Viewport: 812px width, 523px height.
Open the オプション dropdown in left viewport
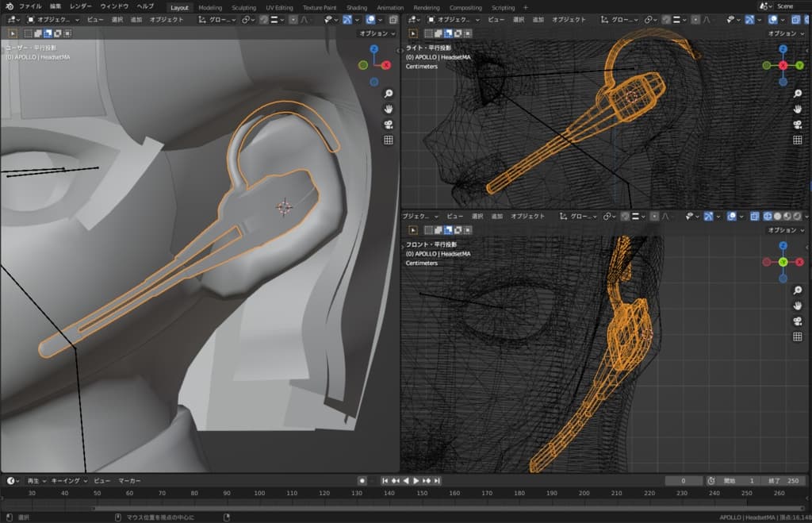tap(377, 33)
